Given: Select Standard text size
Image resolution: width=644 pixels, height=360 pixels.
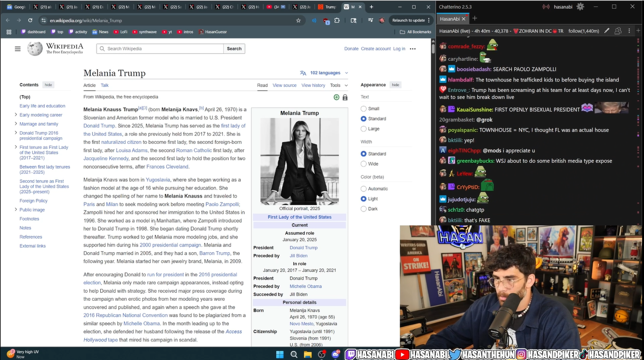Looking at the screenshot, I should click(363, 119).
